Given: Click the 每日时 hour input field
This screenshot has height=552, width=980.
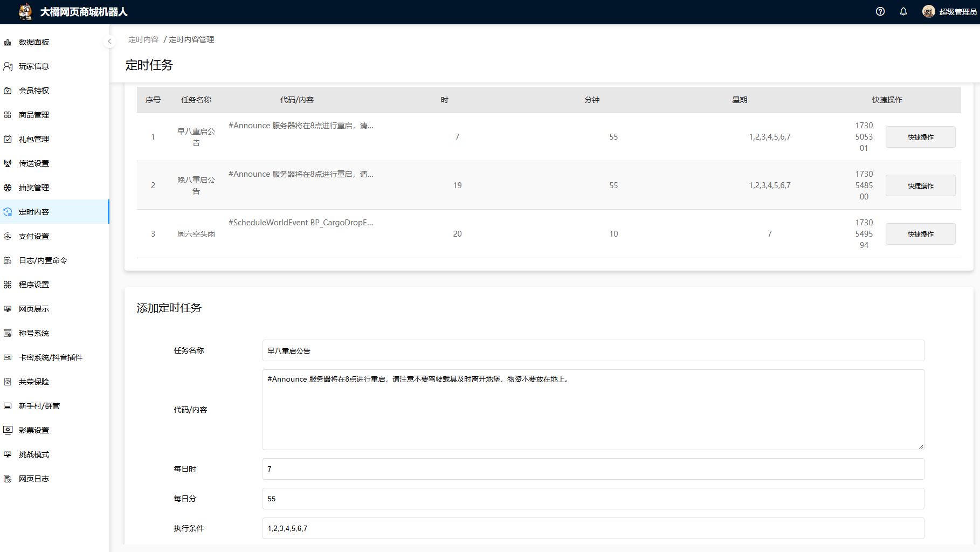Looking at the screenshot, I should [593, 469].
